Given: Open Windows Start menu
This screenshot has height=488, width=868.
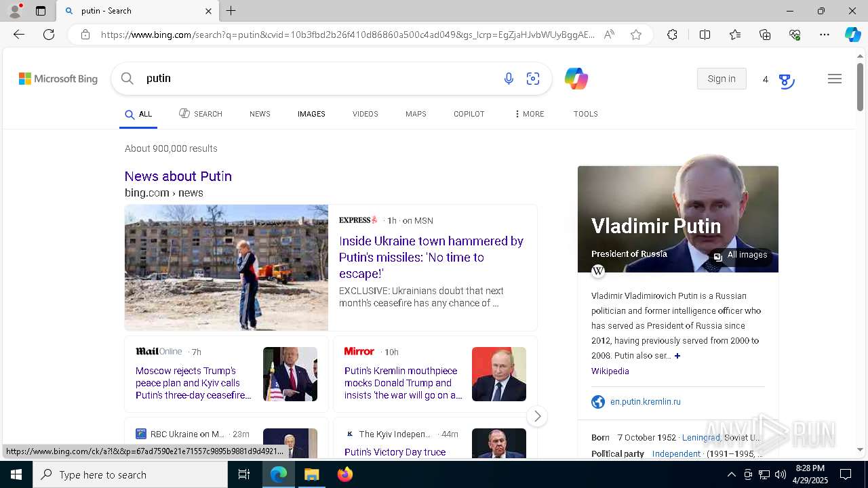Looking at the screenshot, I should click(x=16, y=474).
